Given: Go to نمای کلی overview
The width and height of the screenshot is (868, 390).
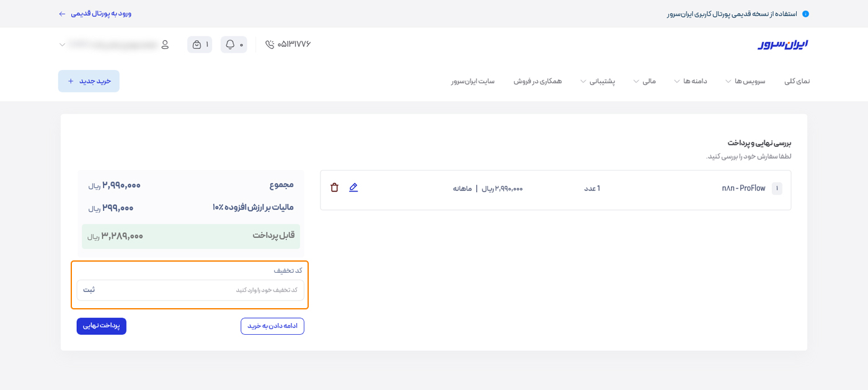Looking at the screenshot, I should (x=797, y=81).
